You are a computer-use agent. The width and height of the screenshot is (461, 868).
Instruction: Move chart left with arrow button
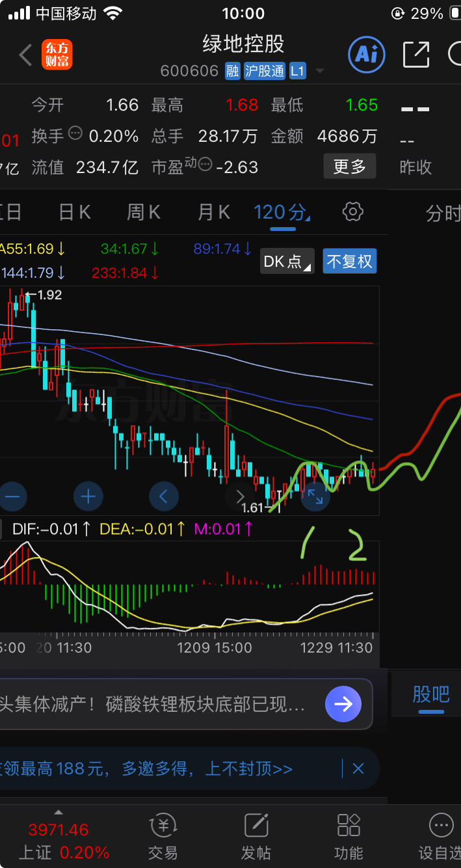[164, 497]
